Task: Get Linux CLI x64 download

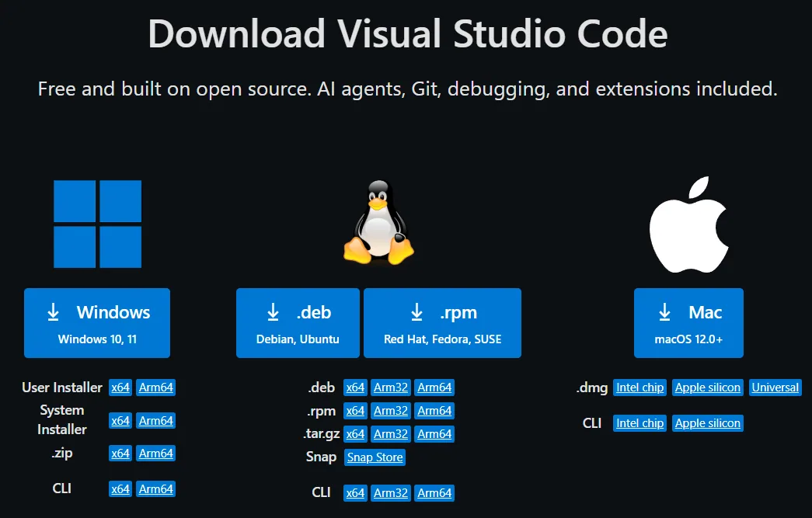Action: click(x=355, y=493)
